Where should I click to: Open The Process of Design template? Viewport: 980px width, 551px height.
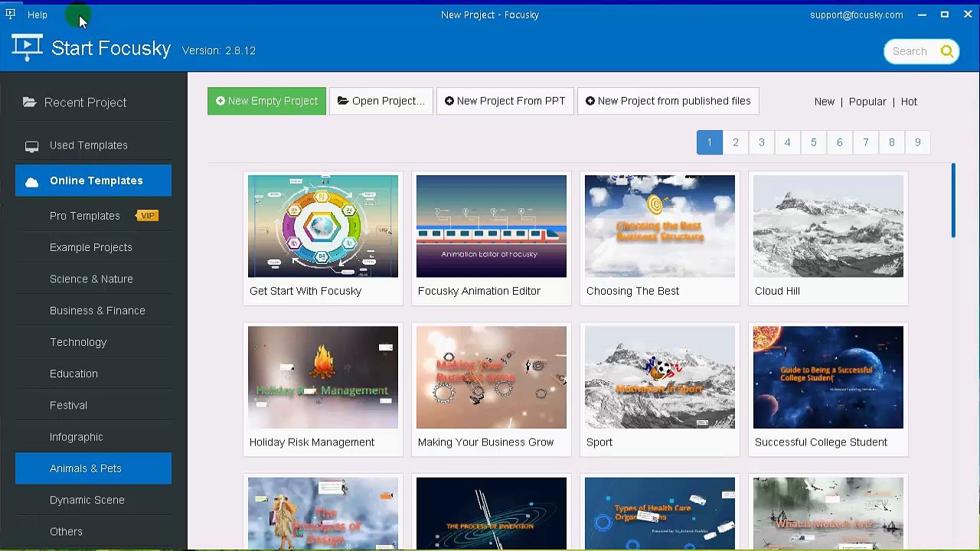(x=323, y=513)
